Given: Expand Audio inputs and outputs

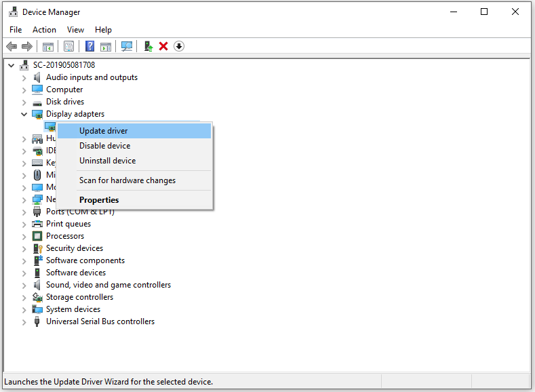Looking at the screenshot, I should 24,78.
